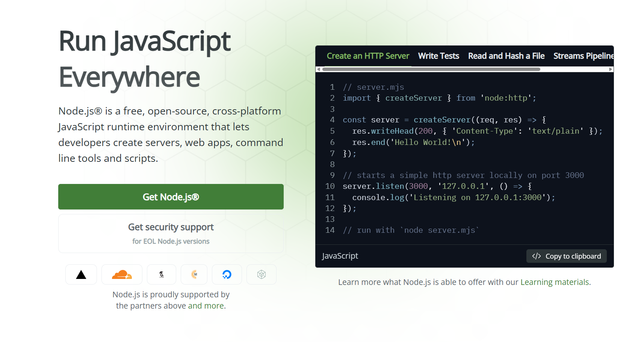Open the Streams Pipeline tab
This screenshot has width=644, height=342.
[583, 56]
